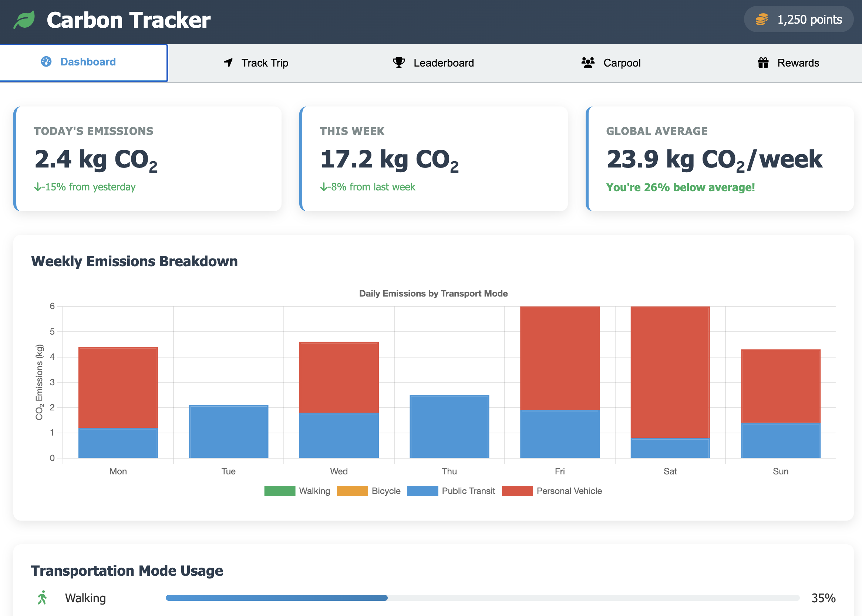
Task: Click the Dashboard gauge icon
Action: click(46, 62)
